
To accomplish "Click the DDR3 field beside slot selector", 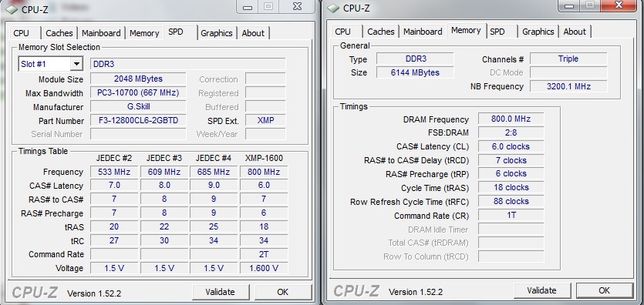I will 187,64.
